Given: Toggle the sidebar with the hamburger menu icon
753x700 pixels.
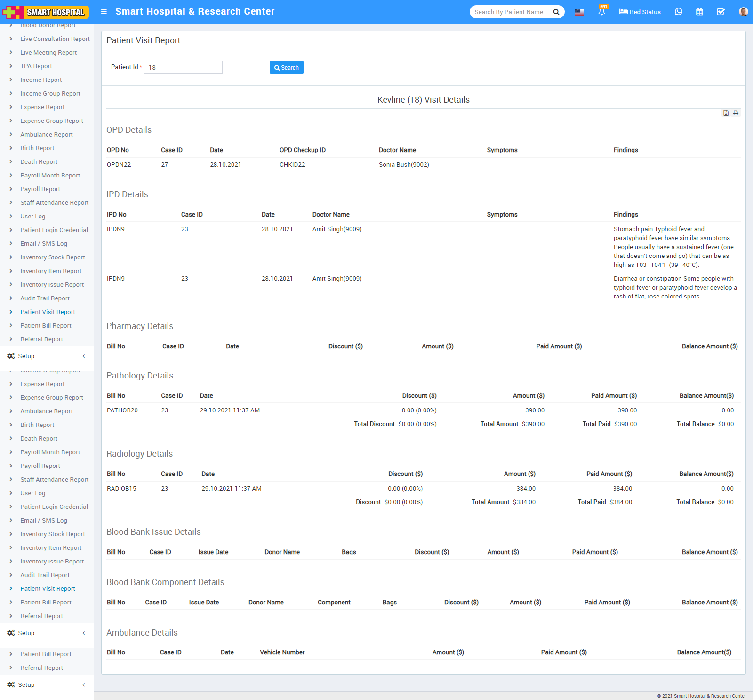Looking at the screenshot, I should [x=104, y=12].
